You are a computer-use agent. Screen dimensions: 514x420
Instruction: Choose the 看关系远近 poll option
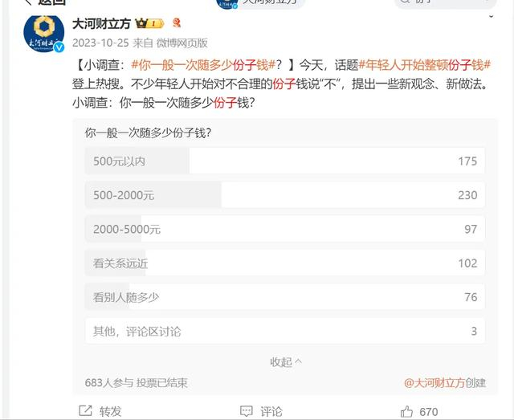[x=284, y=263]
